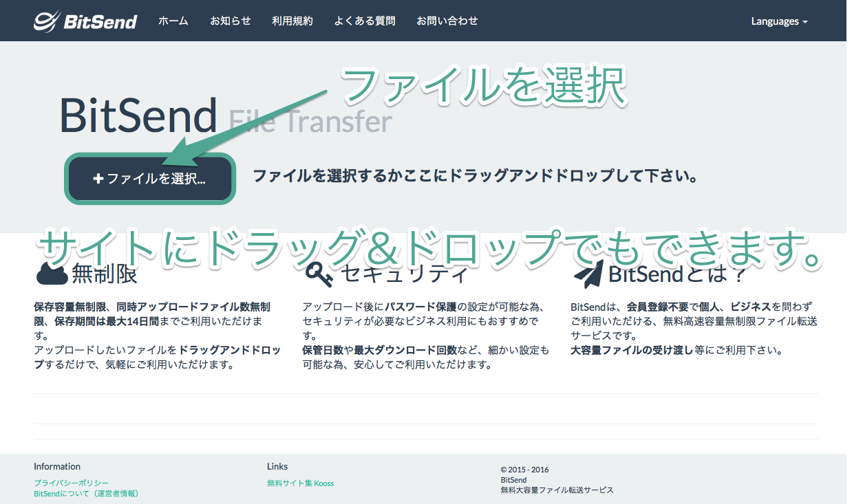The height and width of the screenshot is (504, 863).
Task: Click the drag-and-drop instruction text
Action: point(476,176)
